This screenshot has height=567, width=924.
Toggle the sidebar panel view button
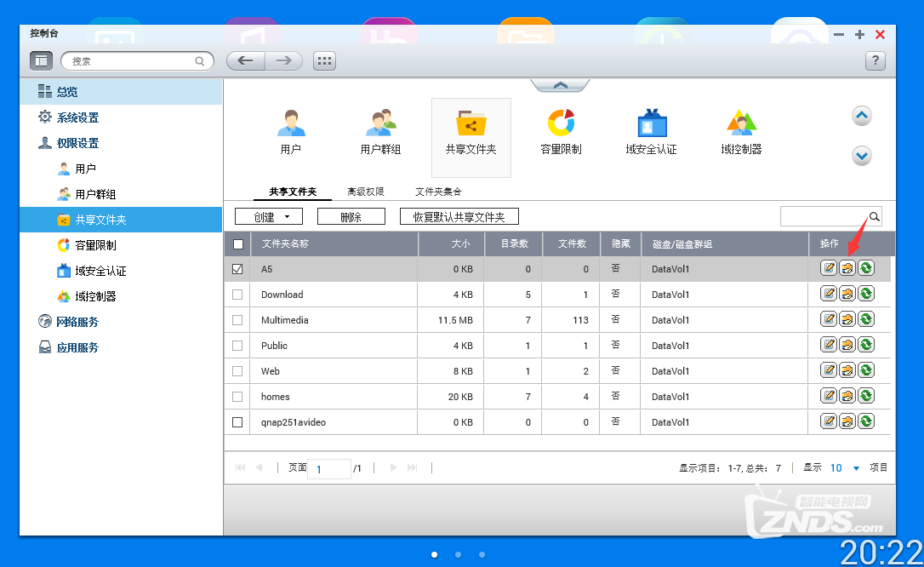(41, 60)
